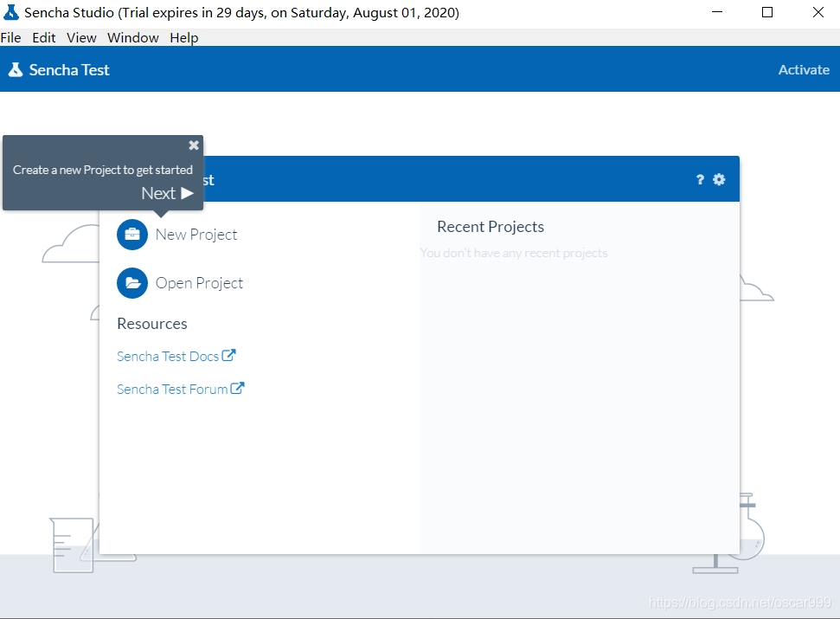
Task: Open the File menu
Action: point(10,37)
